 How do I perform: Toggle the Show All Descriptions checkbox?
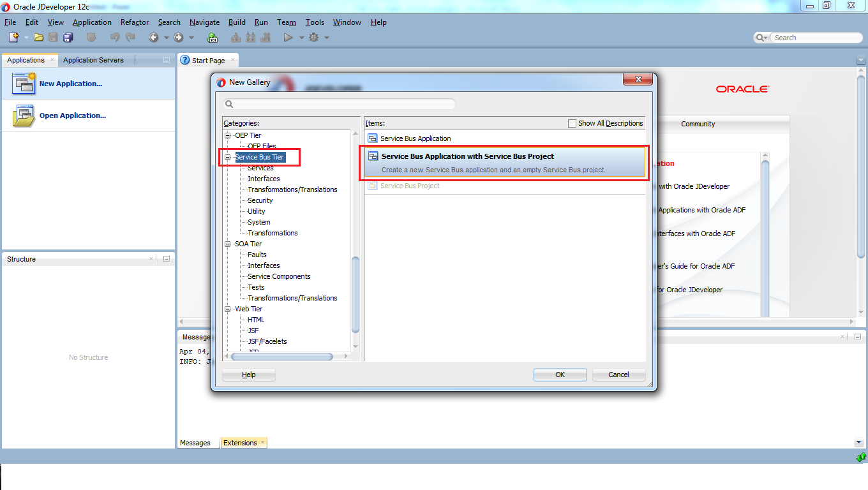[x=572, y=123]
